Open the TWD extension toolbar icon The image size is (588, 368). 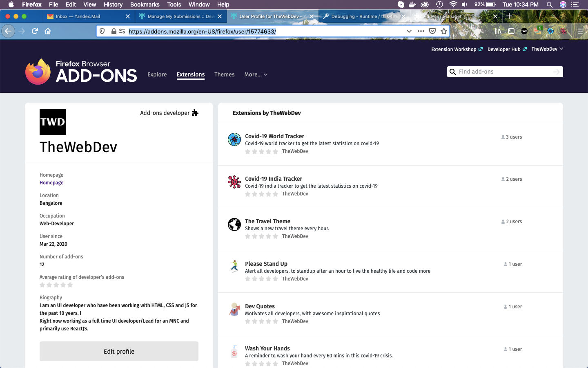point(524,31)
